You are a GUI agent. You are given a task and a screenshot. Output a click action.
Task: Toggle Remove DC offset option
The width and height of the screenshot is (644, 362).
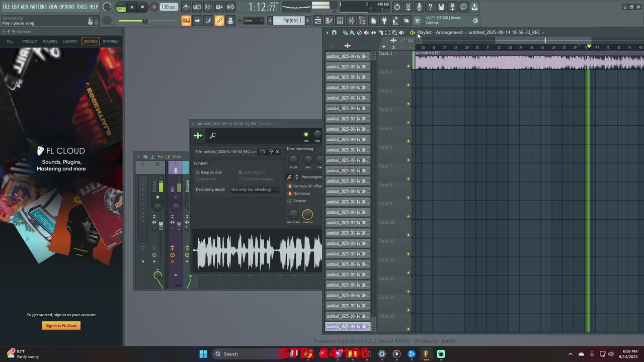point(305,186)
